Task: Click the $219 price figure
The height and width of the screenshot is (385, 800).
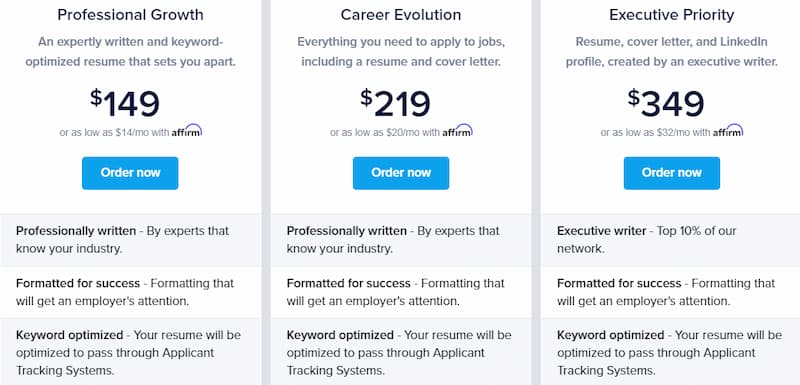Action: pyautogui.click(x=395, y=104)
